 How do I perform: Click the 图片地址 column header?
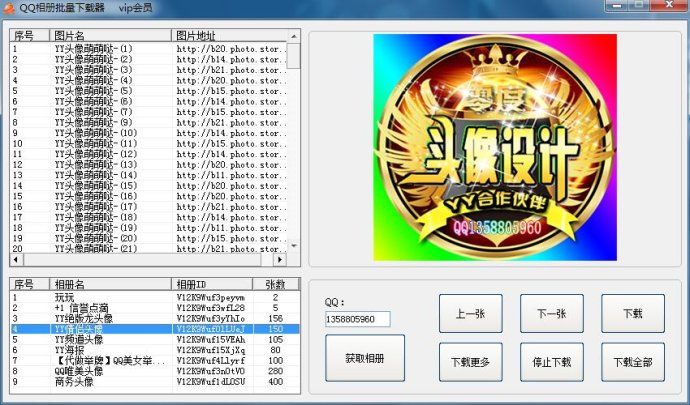[229, 36]
